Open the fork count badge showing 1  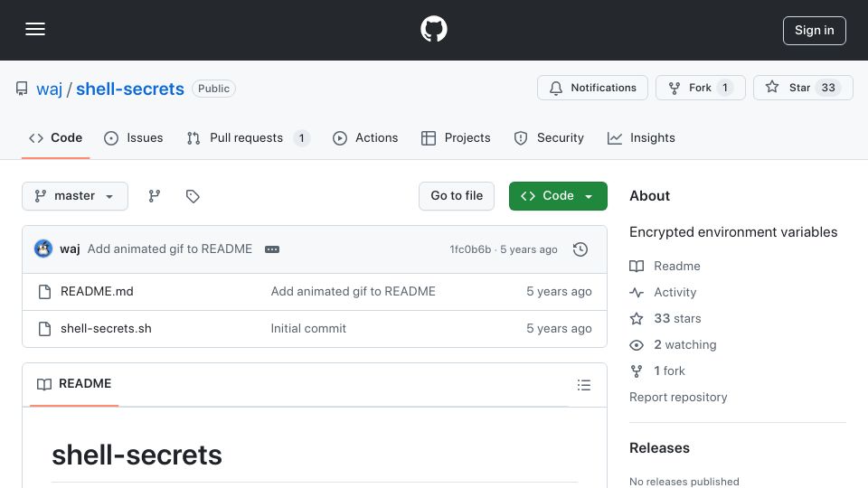pyautogui.click(x=724, y=88)
